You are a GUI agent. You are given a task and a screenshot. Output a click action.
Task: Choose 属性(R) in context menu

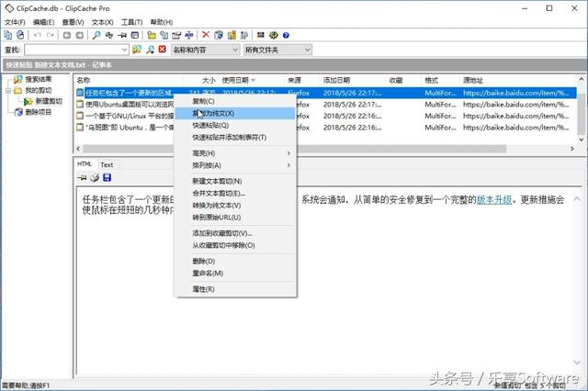(x=235, y=289)
